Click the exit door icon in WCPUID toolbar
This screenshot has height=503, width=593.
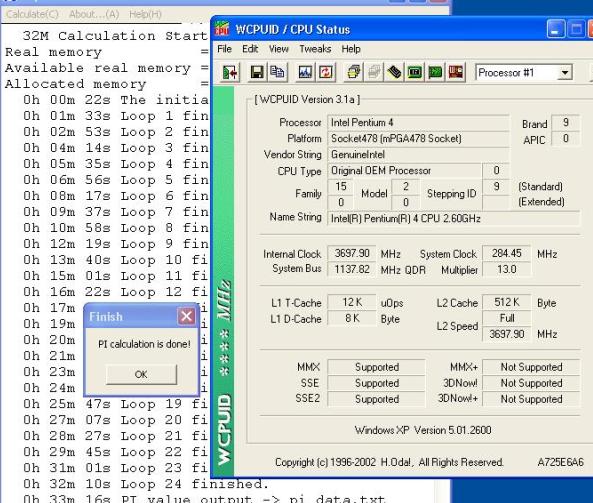(x=230, y=72)
